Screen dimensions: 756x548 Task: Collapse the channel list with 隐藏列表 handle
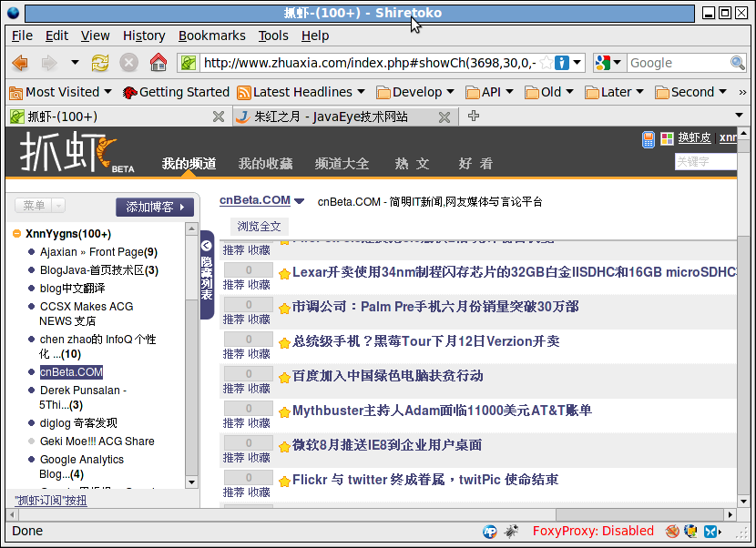click(207, 274)
